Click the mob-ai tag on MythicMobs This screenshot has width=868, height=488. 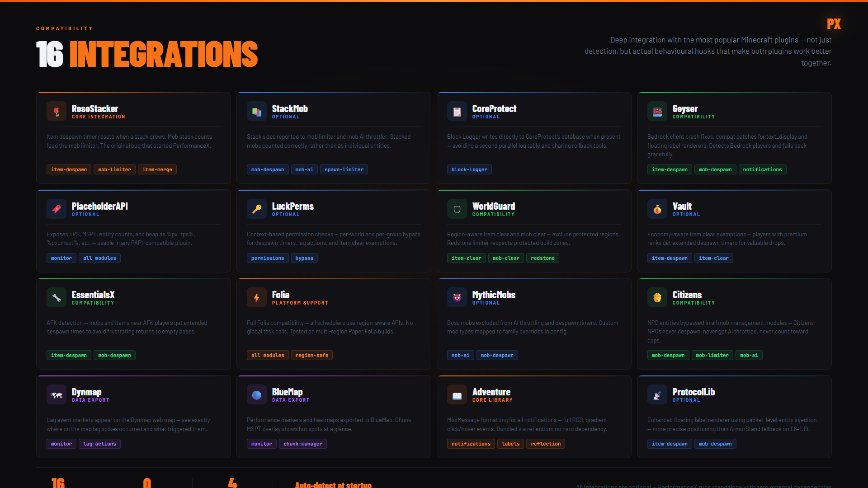460,355
